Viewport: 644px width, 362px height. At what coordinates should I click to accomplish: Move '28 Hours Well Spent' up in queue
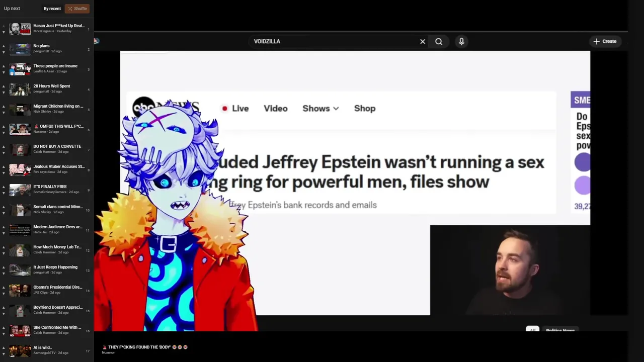pos(4,86)
